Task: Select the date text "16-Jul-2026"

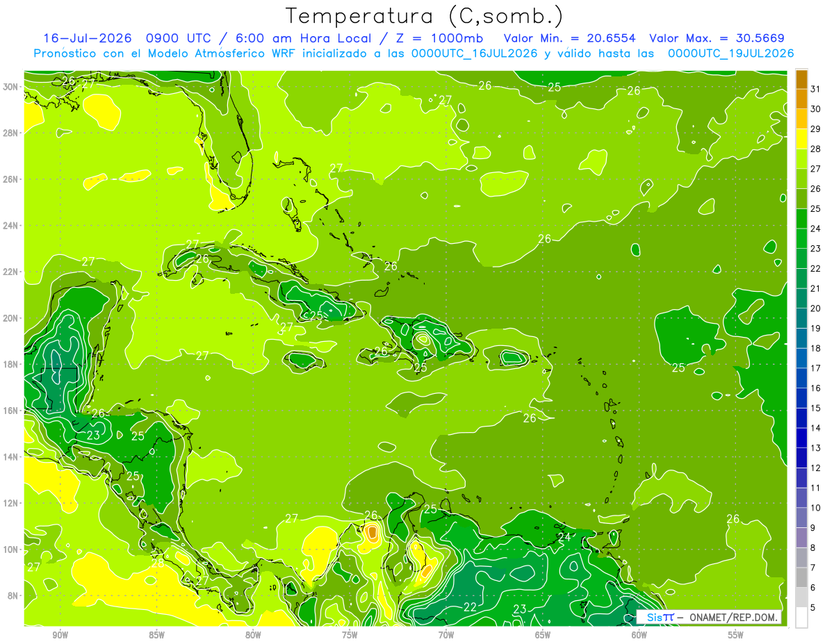Action: click(88, 38)
